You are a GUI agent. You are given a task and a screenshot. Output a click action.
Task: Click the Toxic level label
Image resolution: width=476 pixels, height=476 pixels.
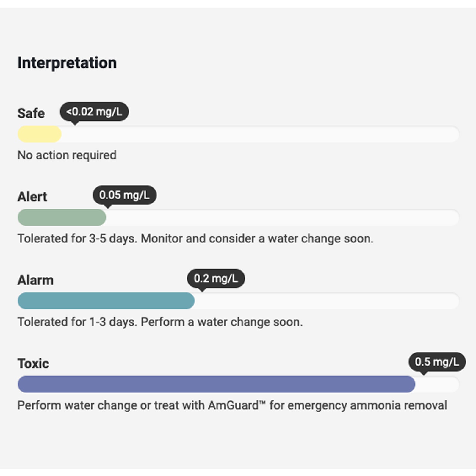click(x=33, y=364)
